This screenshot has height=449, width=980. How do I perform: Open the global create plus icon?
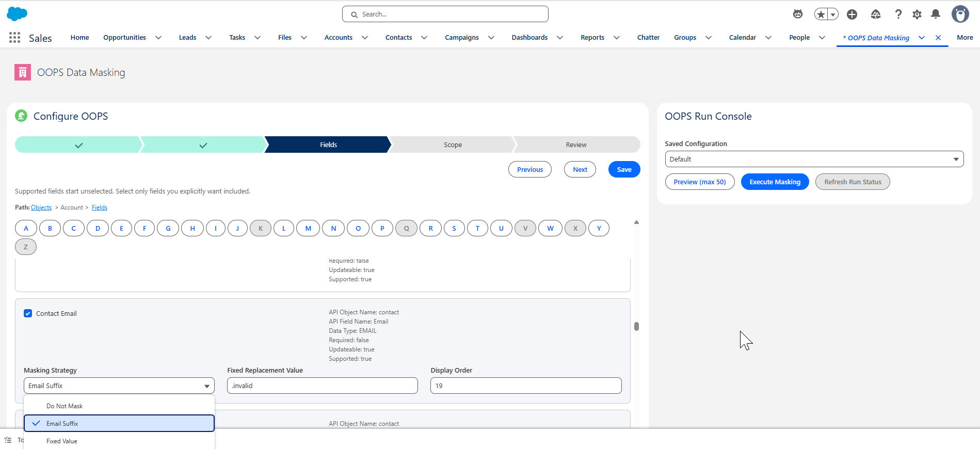(x=852, y=14)
